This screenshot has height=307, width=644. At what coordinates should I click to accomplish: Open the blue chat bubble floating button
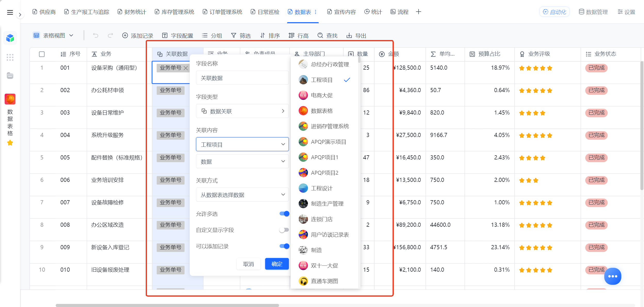click(613, 276)
